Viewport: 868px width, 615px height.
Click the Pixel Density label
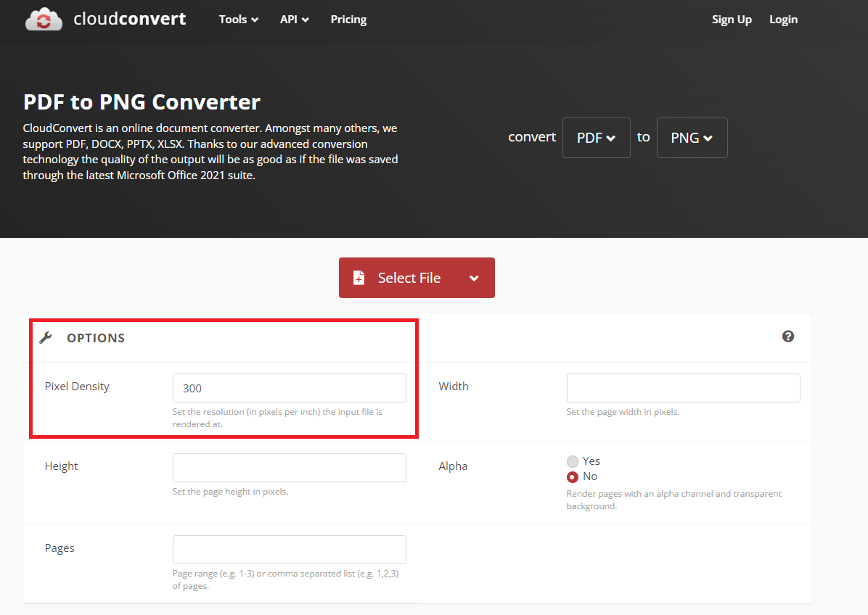(77, 386)
